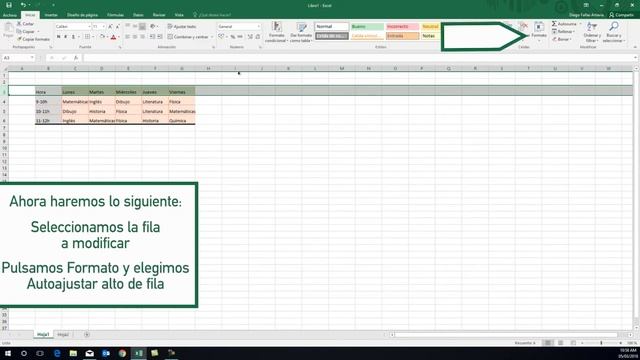Open the Calibri font name dropdown
Screen dimensions: 640x360
[x=89, y=27]
